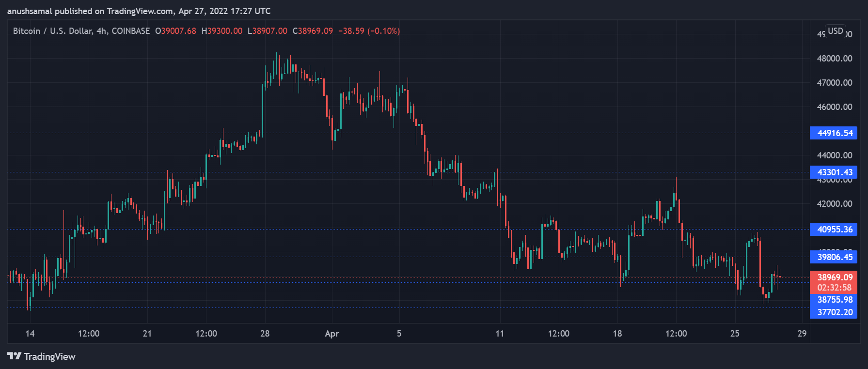868x369 pixels.
Task: Click the 02:32:58 candle countdown timer
Action: (835, 288)
